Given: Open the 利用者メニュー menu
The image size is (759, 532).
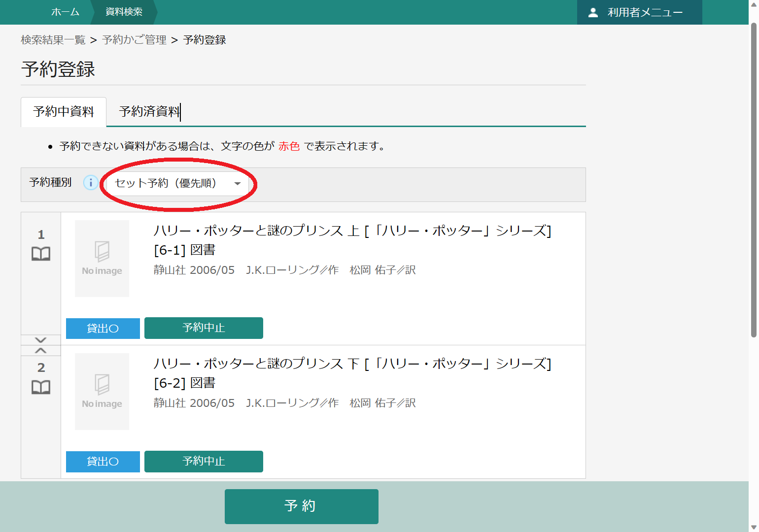Looking at the screenshot, I should pos(639,13).
